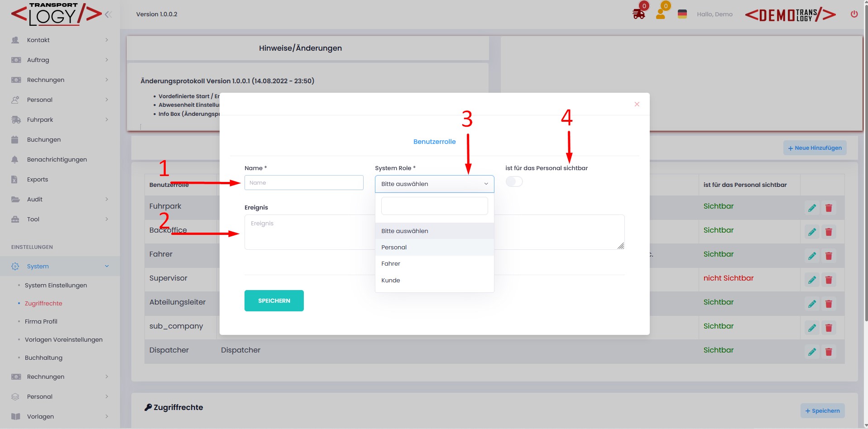Click the German flag language icon
The height and width of the screenshot is (429, 868).
pos(682,14)
